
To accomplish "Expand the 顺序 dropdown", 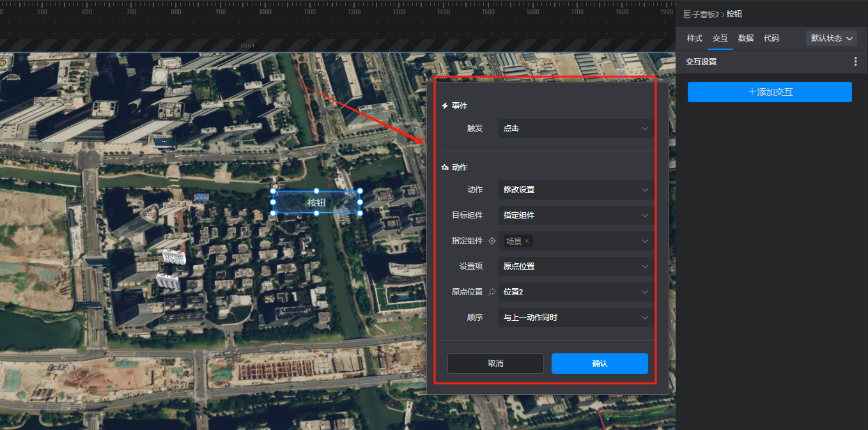I will pyautogui.click(x=575, y=318).
